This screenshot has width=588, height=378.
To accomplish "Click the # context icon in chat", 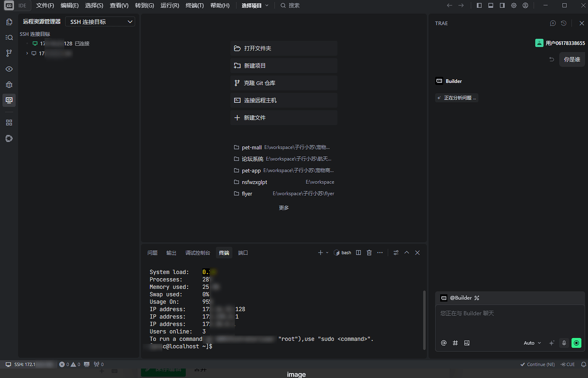I will point(455,343).
